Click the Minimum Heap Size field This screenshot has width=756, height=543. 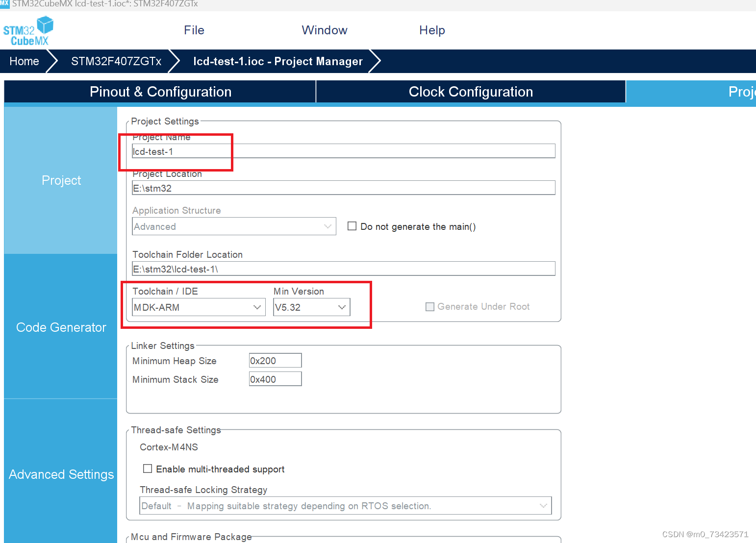[x=275, y=361]
